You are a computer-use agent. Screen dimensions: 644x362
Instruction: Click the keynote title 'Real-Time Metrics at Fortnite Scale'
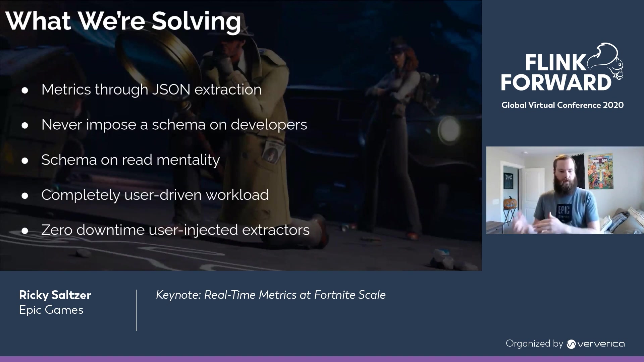295,295
